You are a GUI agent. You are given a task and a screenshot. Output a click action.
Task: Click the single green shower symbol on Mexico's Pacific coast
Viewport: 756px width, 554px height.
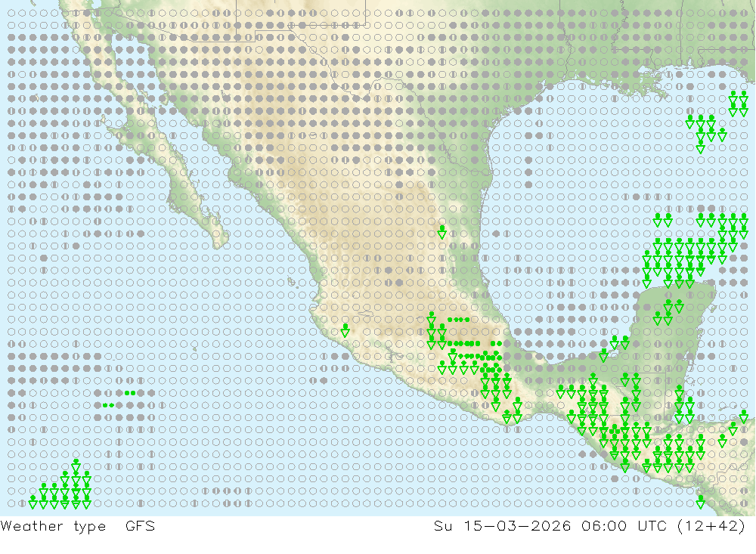pyautogui.click(x=345, y=331)
